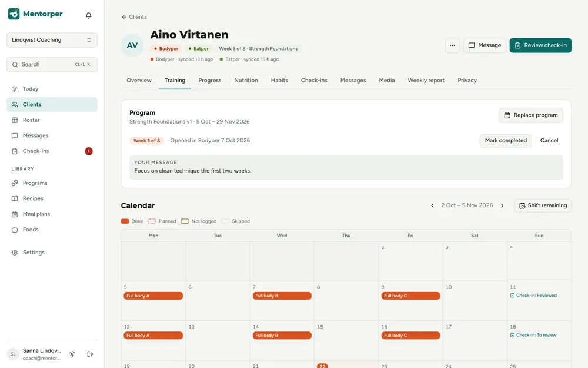This screenshot has height=368, width=588.
Task: Go to Today in the sidebar
Action: (x=52, y=89)
